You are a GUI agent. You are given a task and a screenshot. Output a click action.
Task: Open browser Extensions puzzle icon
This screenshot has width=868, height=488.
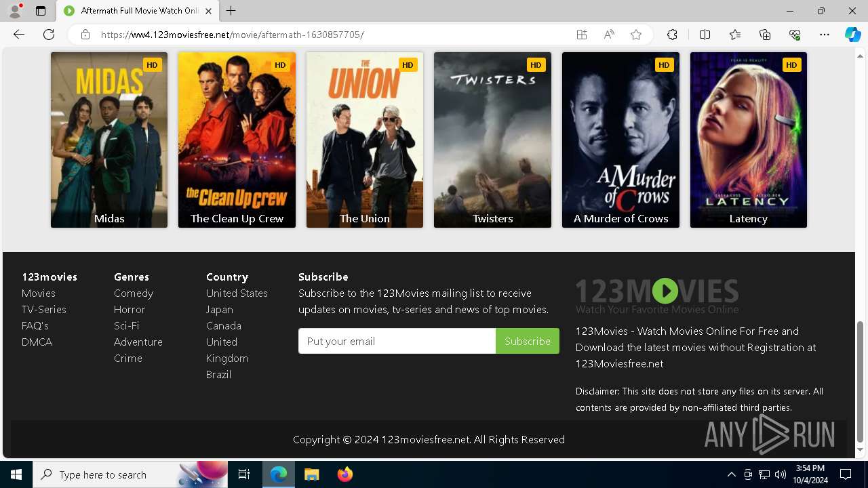pos(672,35)
